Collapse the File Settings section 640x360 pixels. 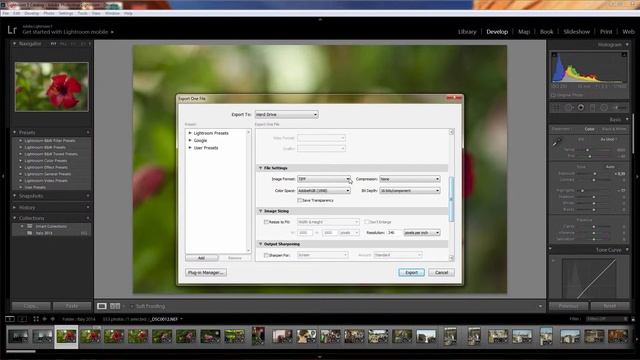[261, 168]
